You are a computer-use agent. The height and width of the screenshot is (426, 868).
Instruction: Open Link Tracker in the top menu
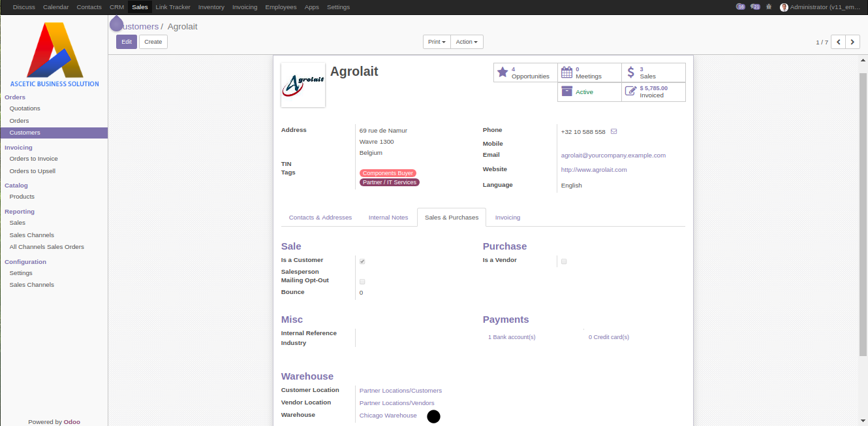click(173, 7)
